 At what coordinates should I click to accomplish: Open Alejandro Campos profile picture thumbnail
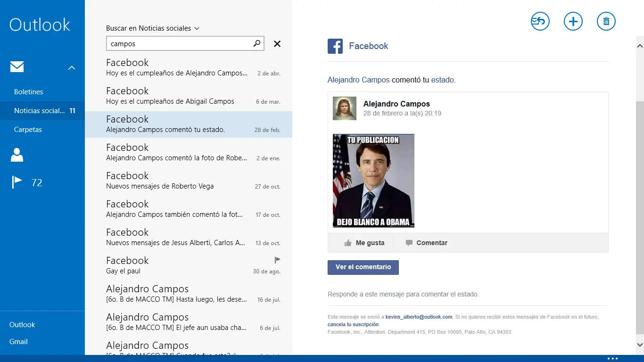344,108
